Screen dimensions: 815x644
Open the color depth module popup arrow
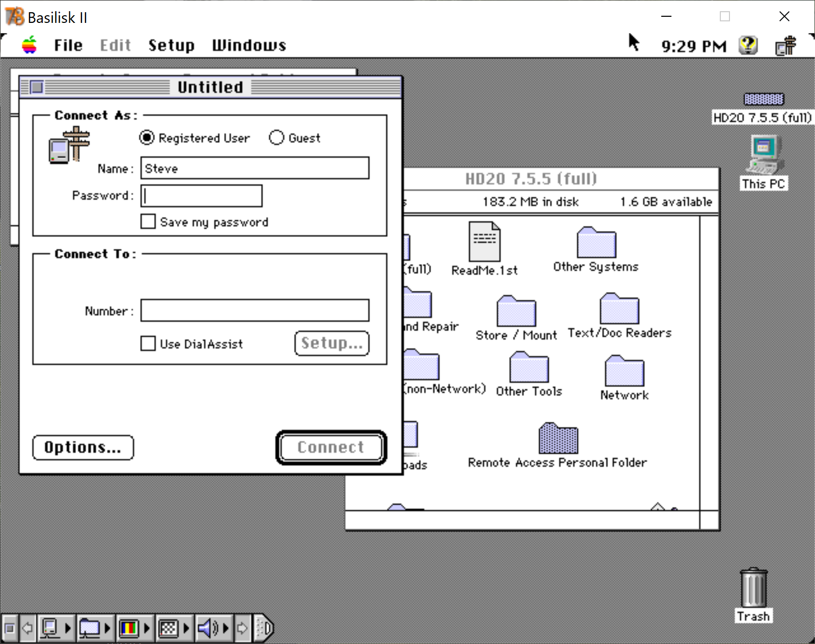(x=147, y=628)
